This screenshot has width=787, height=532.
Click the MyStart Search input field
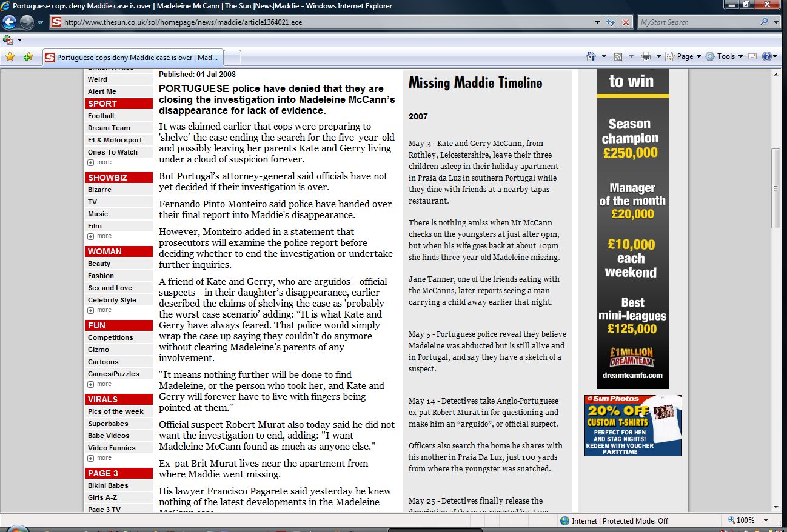697,22
